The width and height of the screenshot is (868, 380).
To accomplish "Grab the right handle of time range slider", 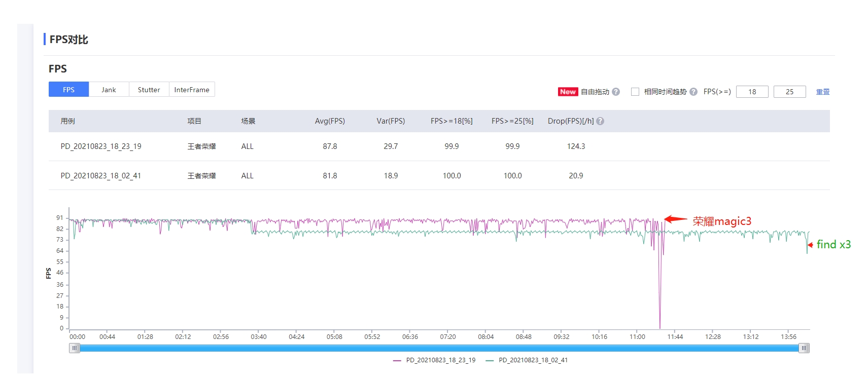I will tap(804, 348).
